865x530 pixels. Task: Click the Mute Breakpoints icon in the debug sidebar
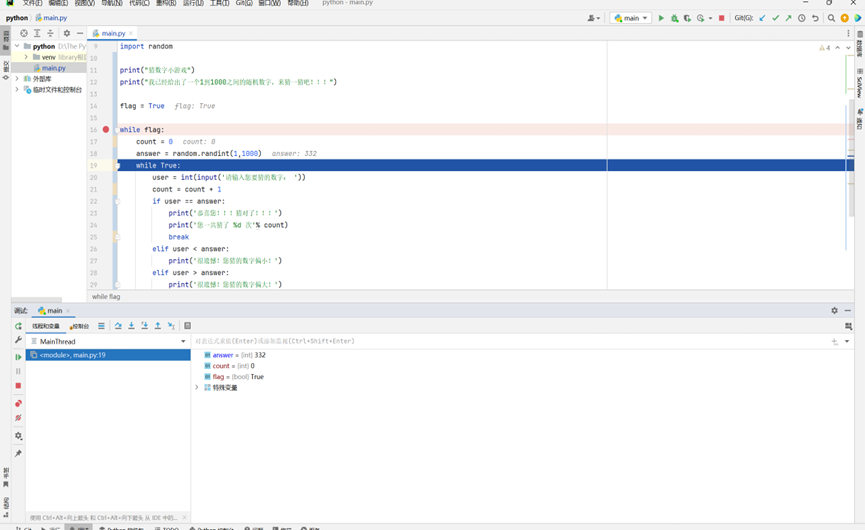pyautogui.click(x=18, y=418)
